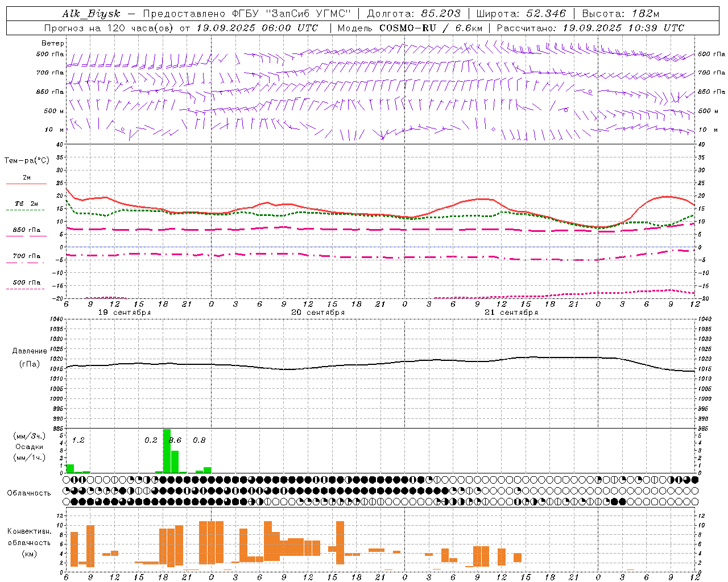The height and width of the screenshot is (582, 728).
Task: Click the forecast start 19.09.2025 06:00 UTC
Action: (x=257, y=28)
